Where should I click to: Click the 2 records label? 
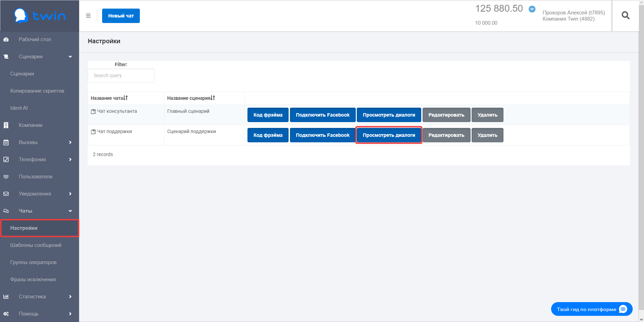(103, 154)
